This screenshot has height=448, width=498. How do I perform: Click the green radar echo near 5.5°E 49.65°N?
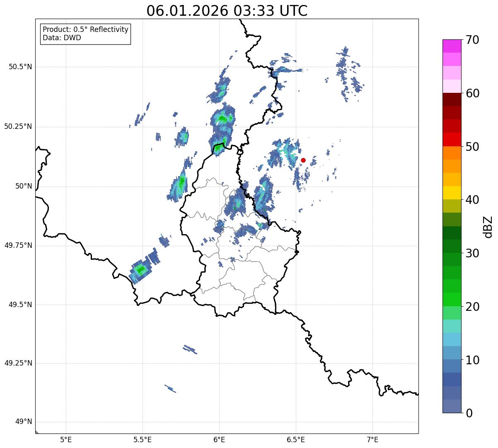pos(141,270)
